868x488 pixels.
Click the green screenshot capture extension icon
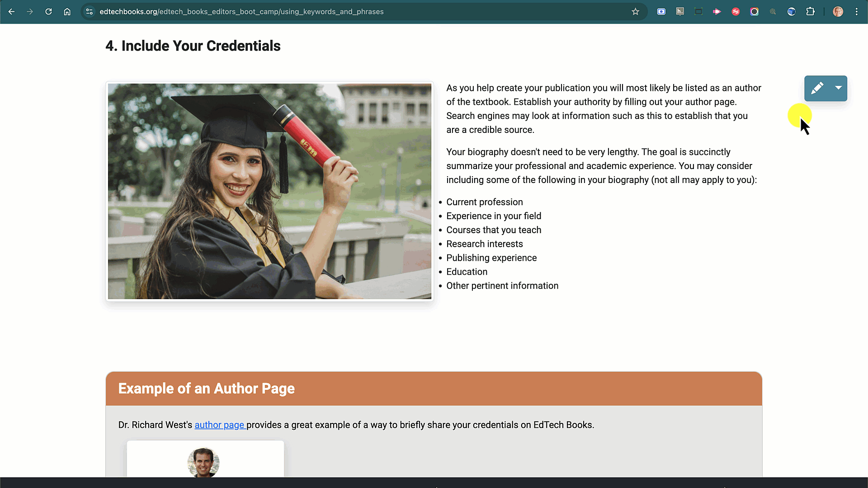click(698, 12)
